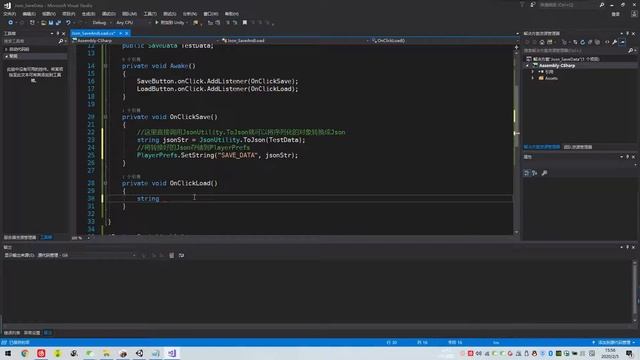640x360 pixels.
Task: Click Clear All in the Output panel toolbar
Action: [171, 256]
